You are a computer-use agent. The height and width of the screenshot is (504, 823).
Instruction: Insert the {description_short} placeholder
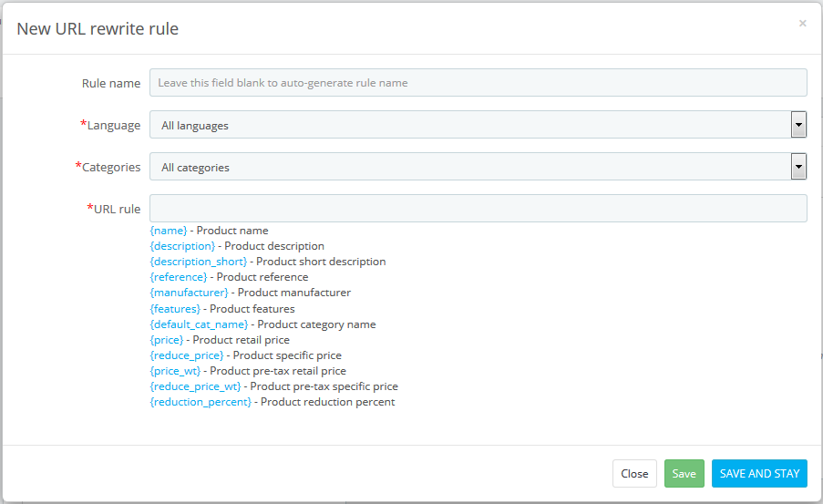pos(198,262)
